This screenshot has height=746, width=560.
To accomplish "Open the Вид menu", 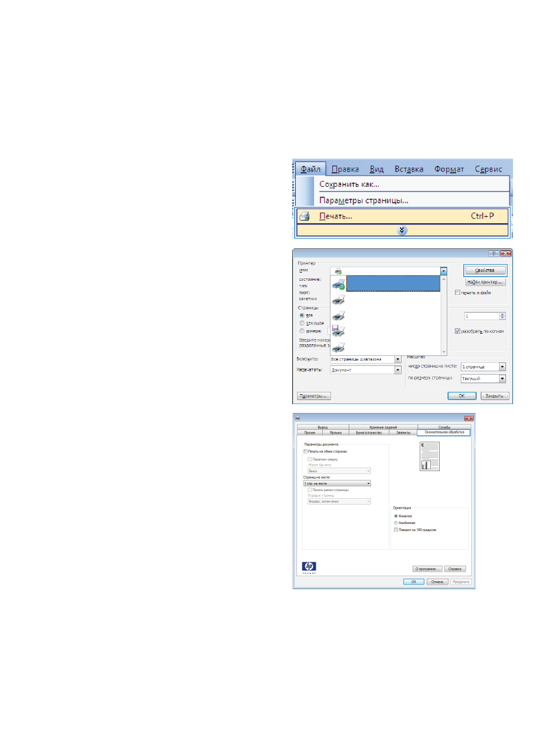I will click(377, 169).
